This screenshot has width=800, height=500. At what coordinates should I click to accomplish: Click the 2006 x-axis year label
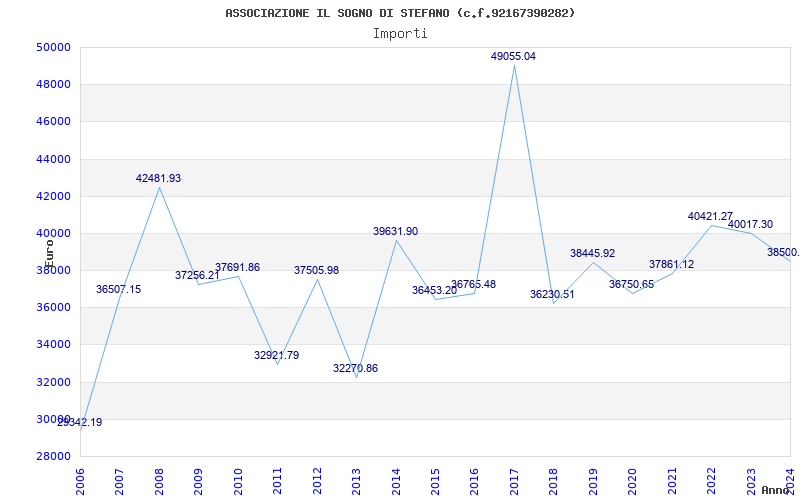tap(80, 482)
